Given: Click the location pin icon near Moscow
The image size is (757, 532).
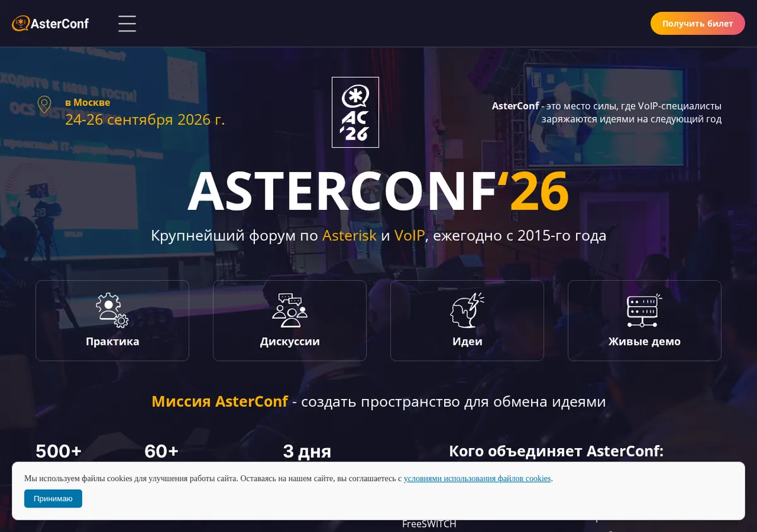Looking at the screenshot, I should tap(44, 105).
